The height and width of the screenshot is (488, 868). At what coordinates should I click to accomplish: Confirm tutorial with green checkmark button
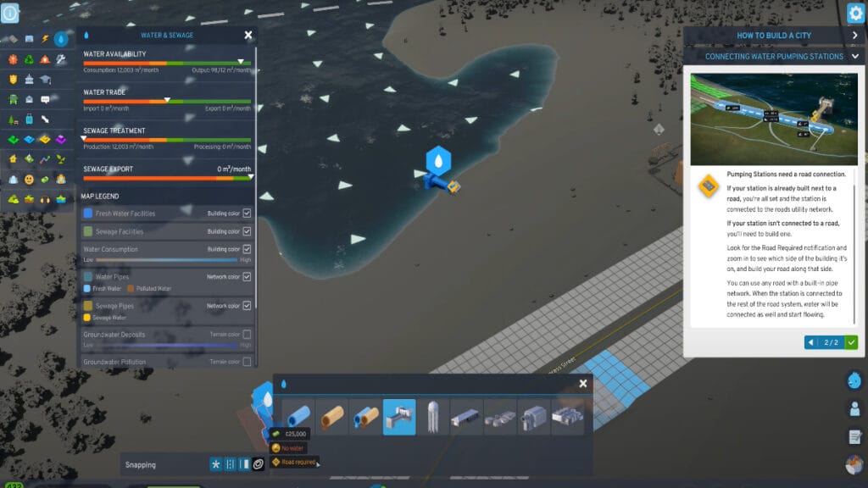(x=851, y=342)
